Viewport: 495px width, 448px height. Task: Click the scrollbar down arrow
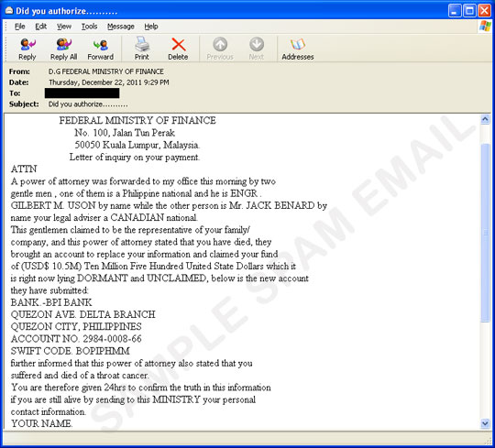pos(485,423)
